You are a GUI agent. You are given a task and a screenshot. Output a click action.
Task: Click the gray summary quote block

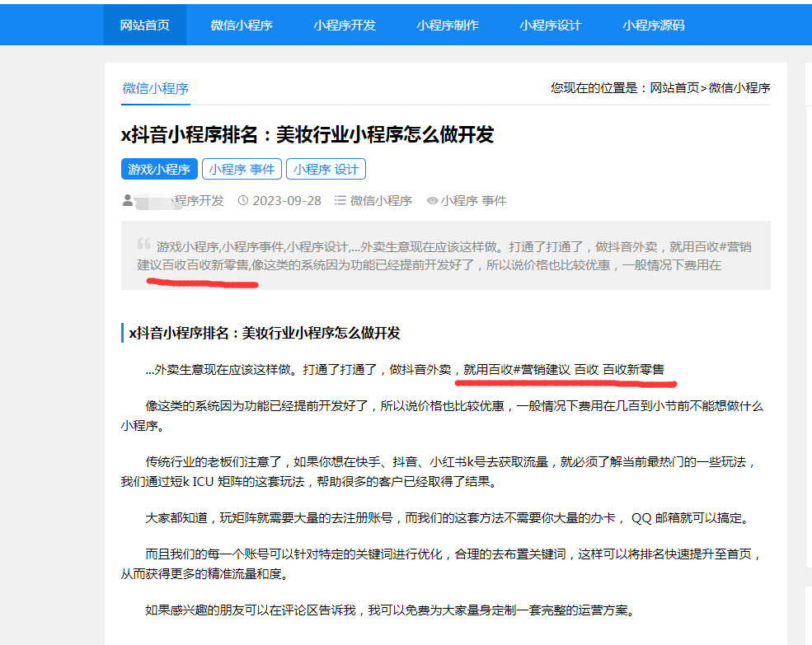click(445, 255)
